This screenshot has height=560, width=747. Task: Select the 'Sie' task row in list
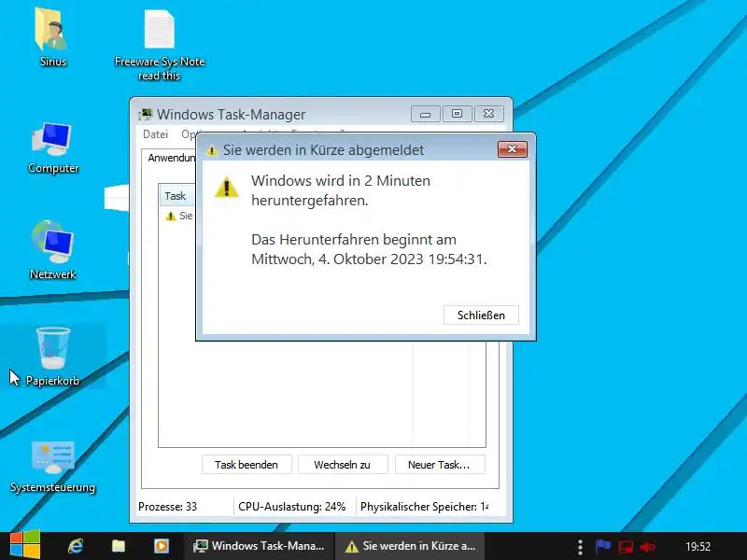click(179, 216)
